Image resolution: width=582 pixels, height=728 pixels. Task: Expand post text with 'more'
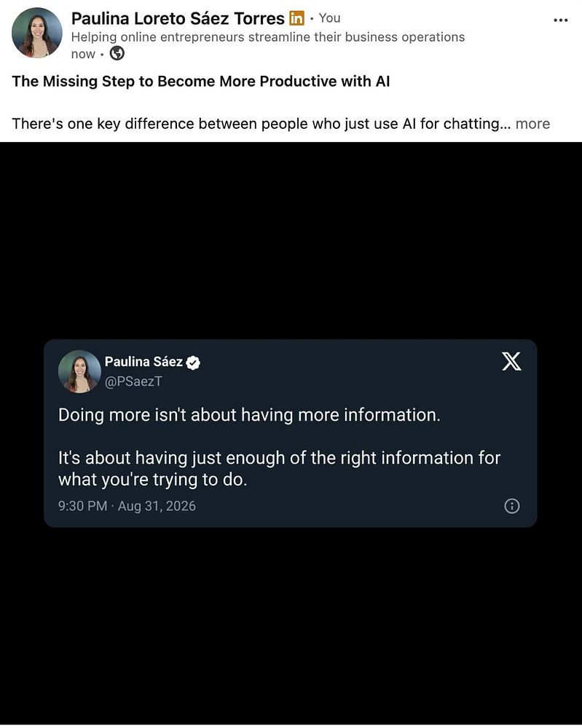[x=532, y=124]
